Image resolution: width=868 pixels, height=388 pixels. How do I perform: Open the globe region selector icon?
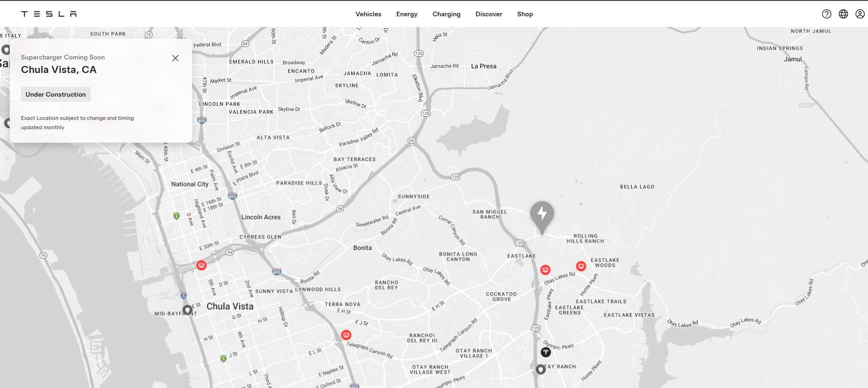pos(843,14)
